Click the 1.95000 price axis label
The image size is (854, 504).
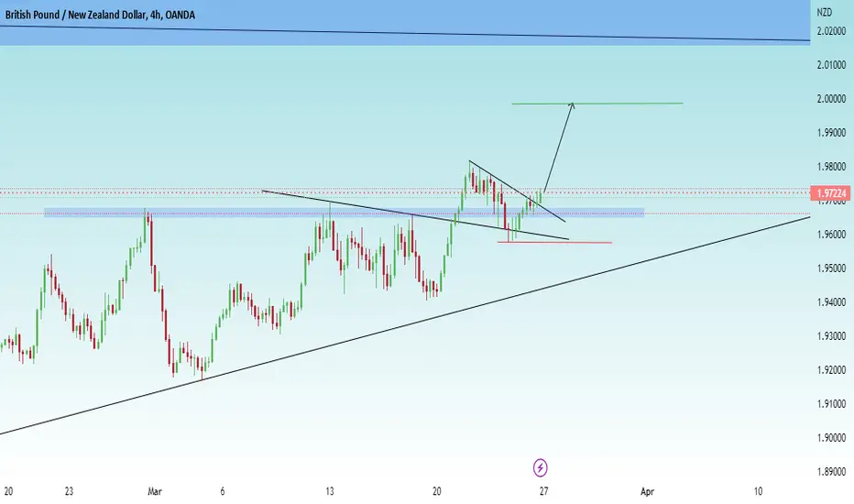(x=831, y=268)
